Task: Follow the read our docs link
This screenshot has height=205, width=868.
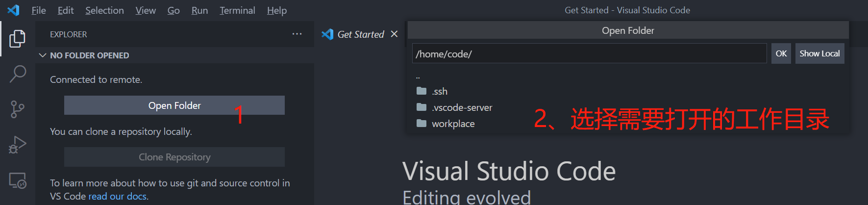Action: point(118,196)
